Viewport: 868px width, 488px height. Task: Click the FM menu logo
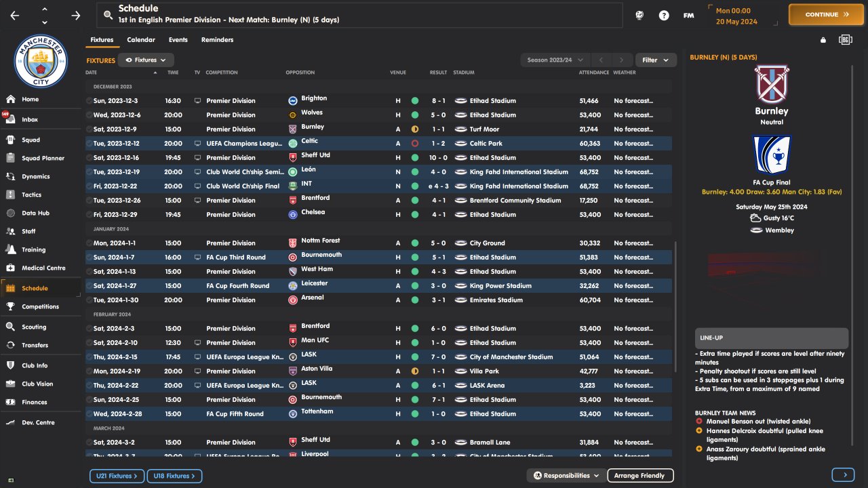point(688,15)
